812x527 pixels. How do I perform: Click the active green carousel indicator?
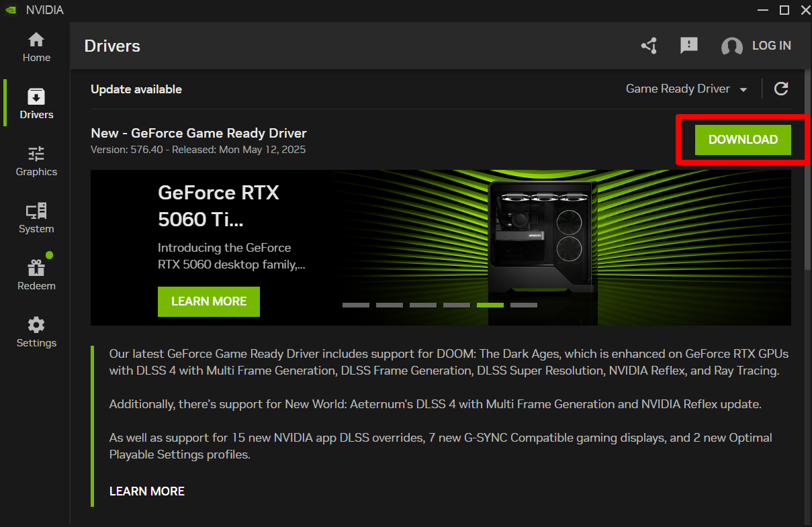pyautogui.click(x=490, y=305)
